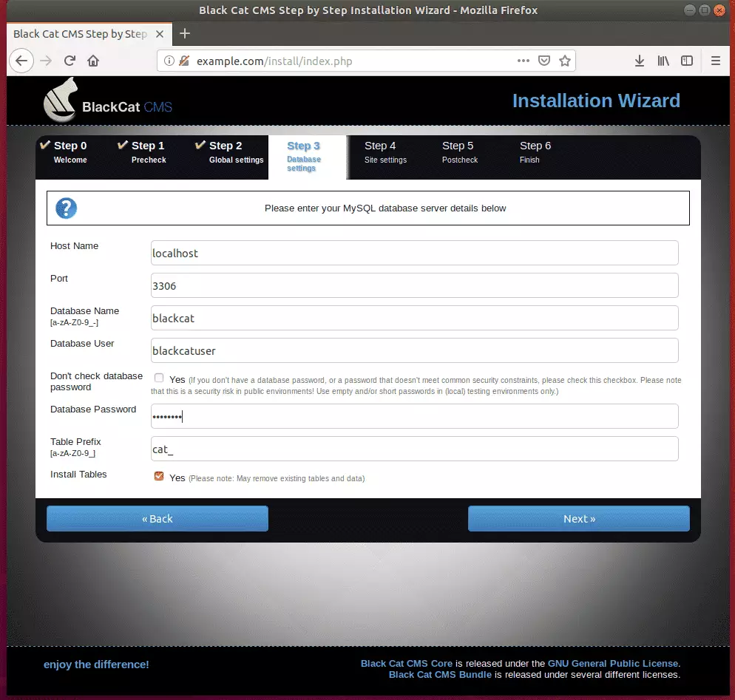Select Step 4 Site settings
This screenshot has width=735, height=700.
coord(385,152)
